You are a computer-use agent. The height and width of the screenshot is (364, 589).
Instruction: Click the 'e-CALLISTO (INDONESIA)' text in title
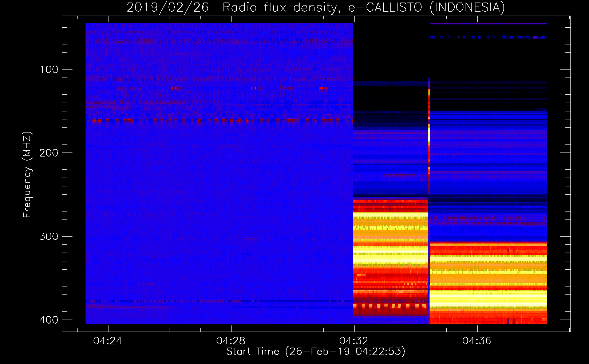427,7
